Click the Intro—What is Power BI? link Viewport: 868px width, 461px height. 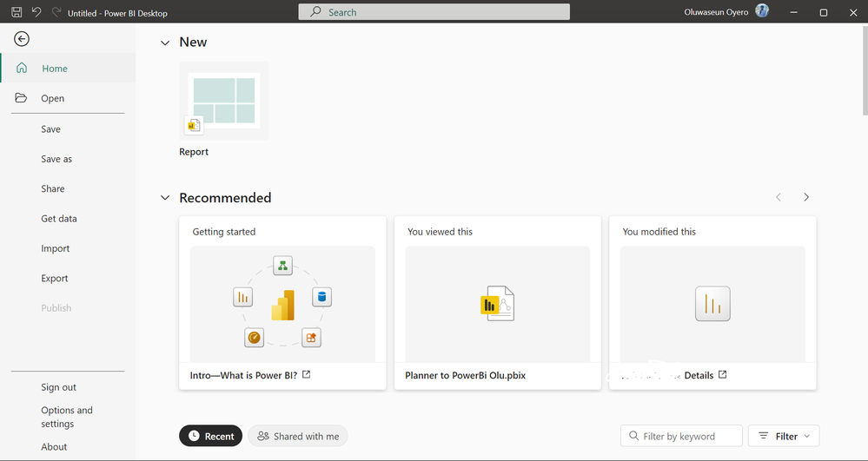(x=243, y=375)
